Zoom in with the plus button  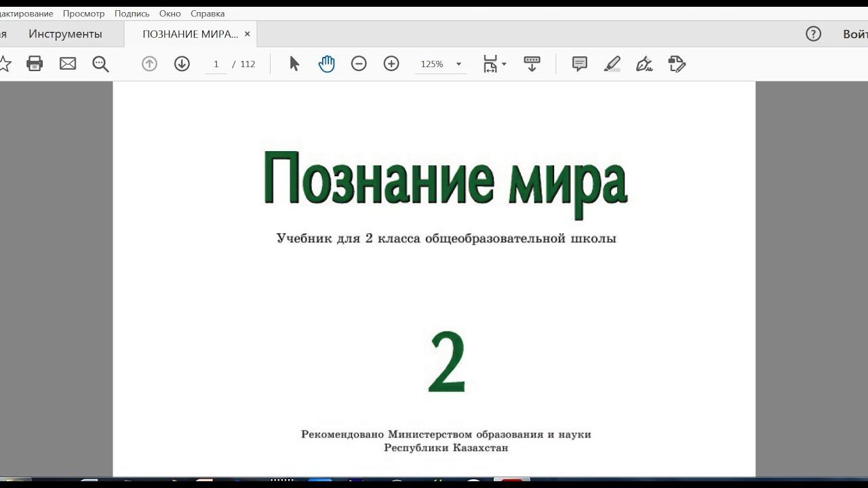[x=391, y=64]
